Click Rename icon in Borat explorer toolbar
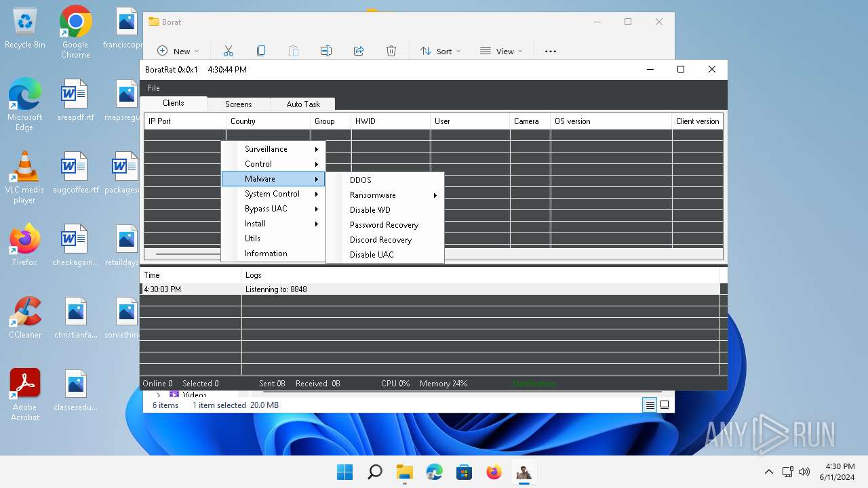Screen dimensions: 868x488 tap(326, 51)
